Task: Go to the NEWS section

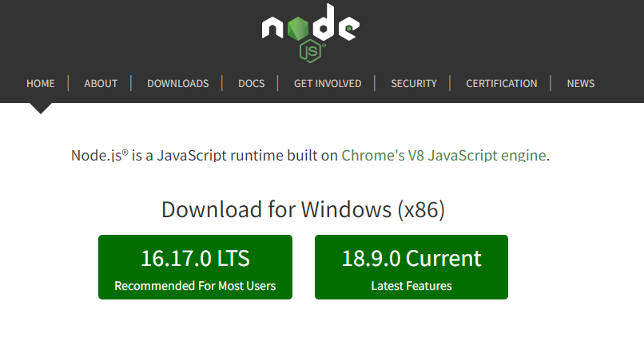Action: (581, 83)
